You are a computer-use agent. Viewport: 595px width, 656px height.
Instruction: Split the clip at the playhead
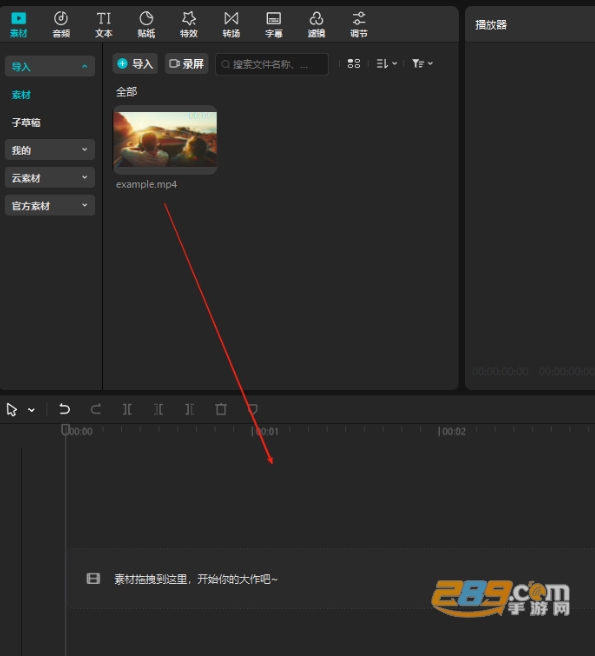pyautogui.click(x=127, y=409)
